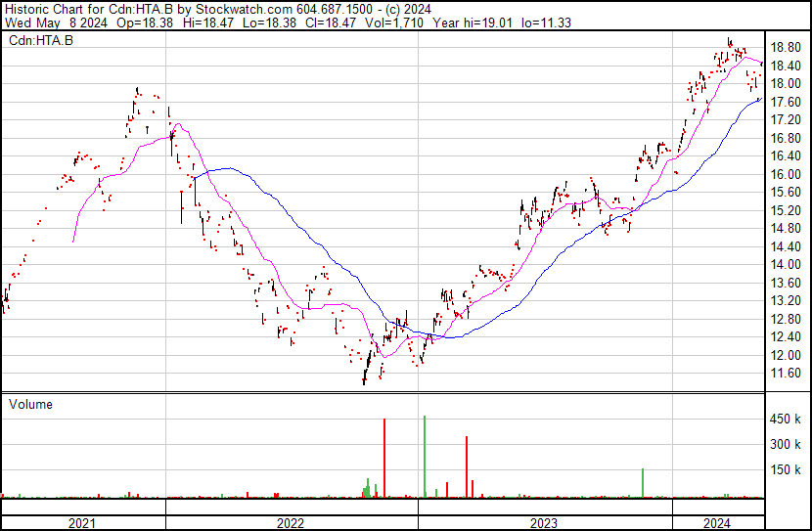Click the '300 k' volume axis label
Image resolution: width=812 pixels, height=531 pixels.
pyautogui.click(x=786, y=444)
